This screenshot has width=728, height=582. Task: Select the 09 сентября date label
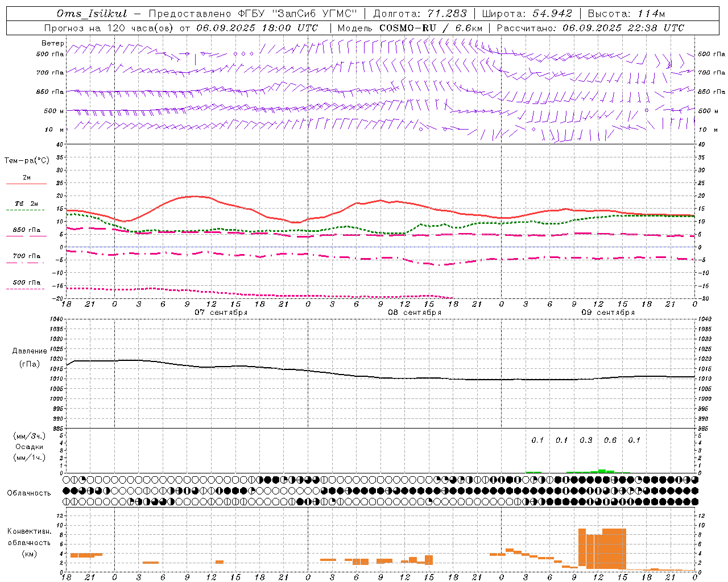click(x=608, y=313)
